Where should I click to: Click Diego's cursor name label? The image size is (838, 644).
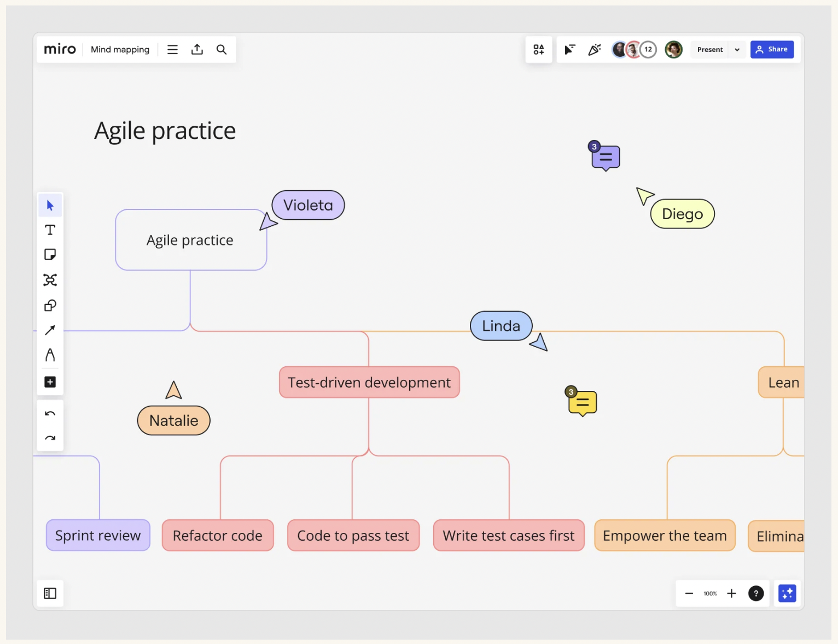[x=682, y=214]
